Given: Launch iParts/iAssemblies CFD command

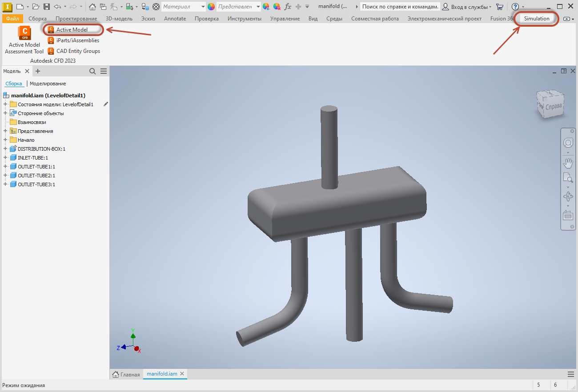Looking at the screenshot, I should pyautogui.click(x=73, y=40).
